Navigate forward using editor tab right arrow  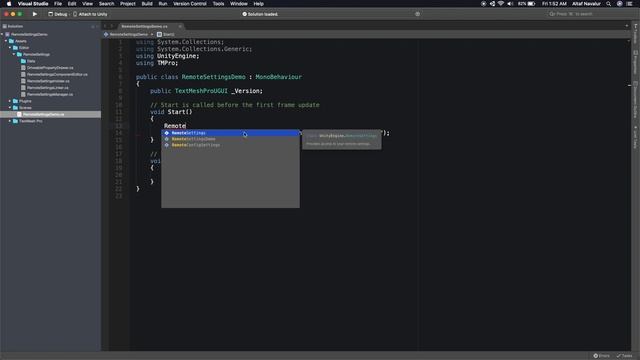112,26
